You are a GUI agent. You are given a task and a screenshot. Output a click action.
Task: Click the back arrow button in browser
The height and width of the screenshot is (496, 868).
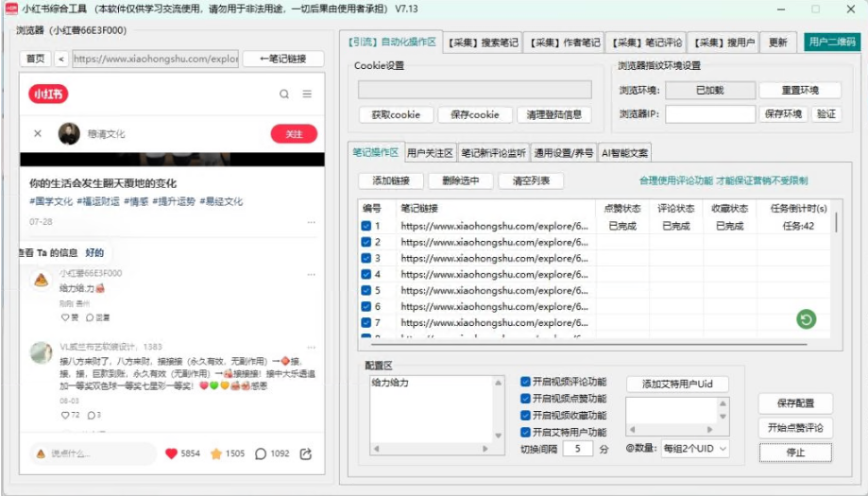(60, 59)
